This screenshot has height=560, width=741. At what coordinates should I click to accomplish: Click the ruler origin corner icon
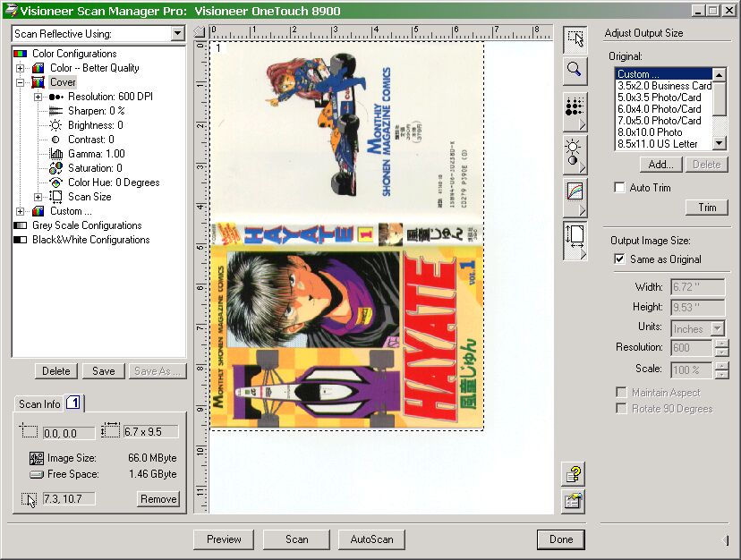[200, 32]
